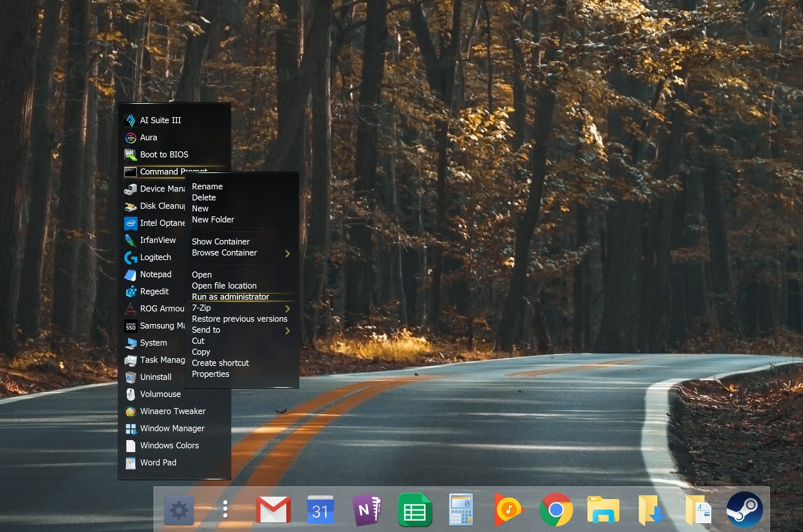Open the green Google Sheets icon

(x=414, y=510)
